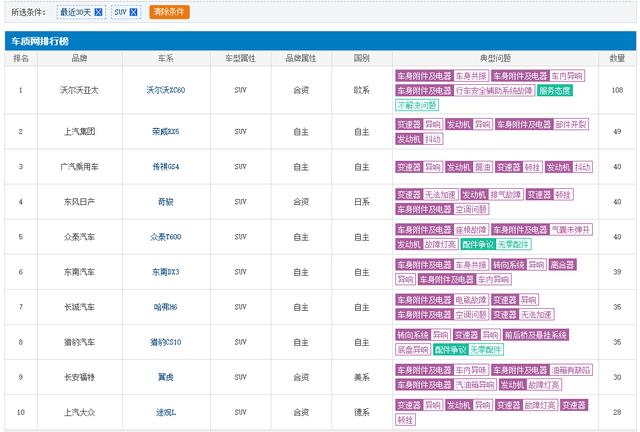Click the 排名 column header

(x=21, y=58)
